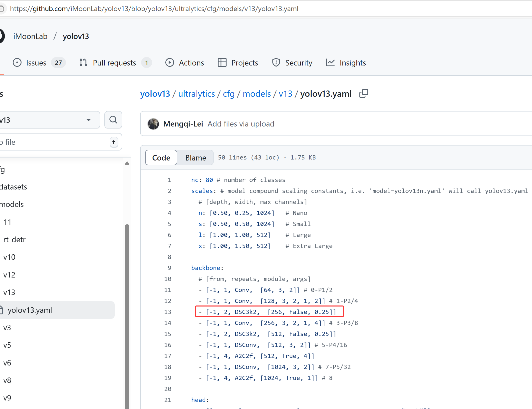Open models folder in breadcrumb

click(x=257, y=94)
